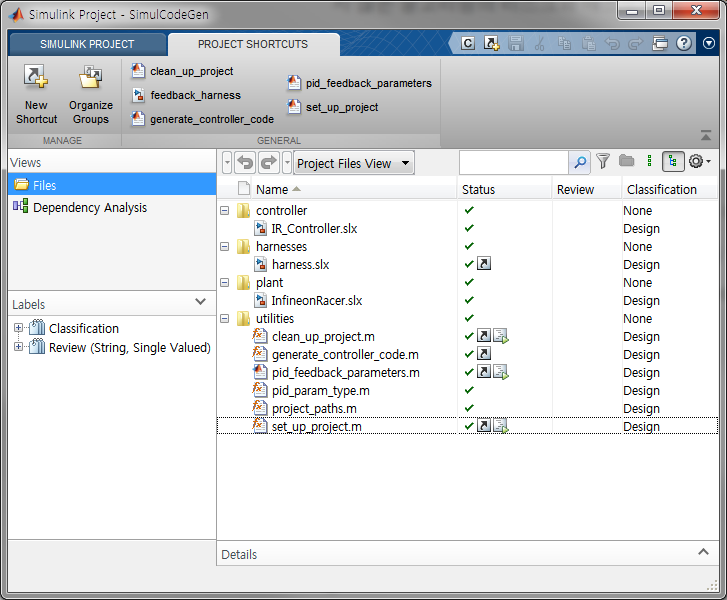This screenshot has width=727, height=600.
Task: Collapse the plant folder
Action: (x=224, y=282)
